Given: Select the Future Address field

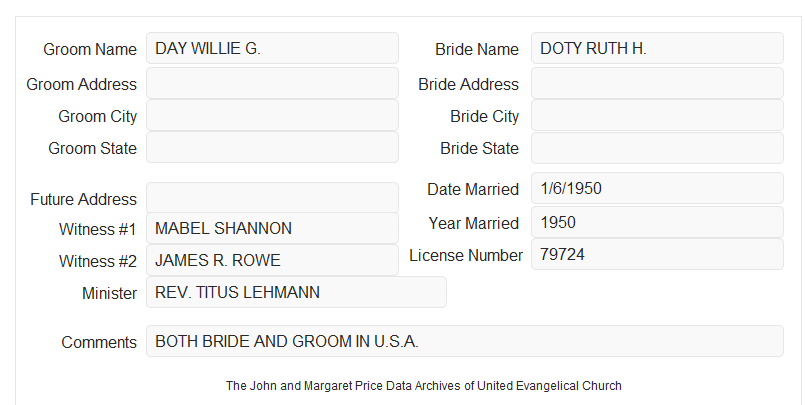Looking at the screenshot, I should (x=272, y=198).
